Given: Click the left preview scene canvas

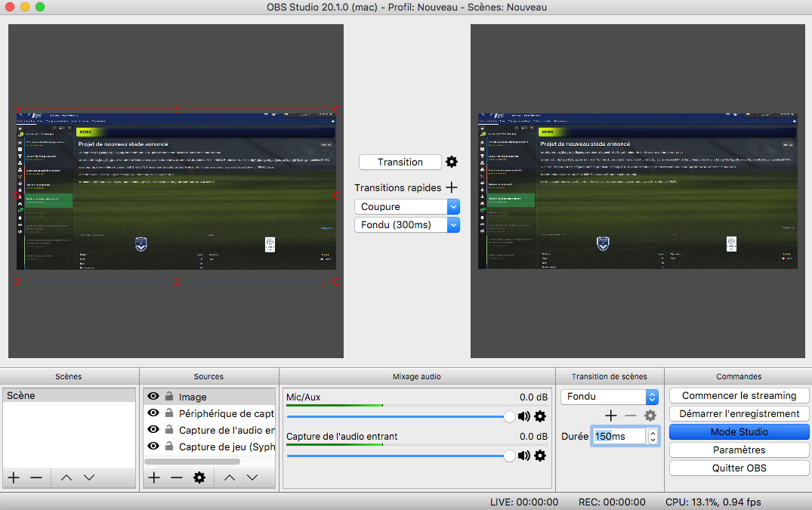Looking at the screenshot, I should coord(176,191).
